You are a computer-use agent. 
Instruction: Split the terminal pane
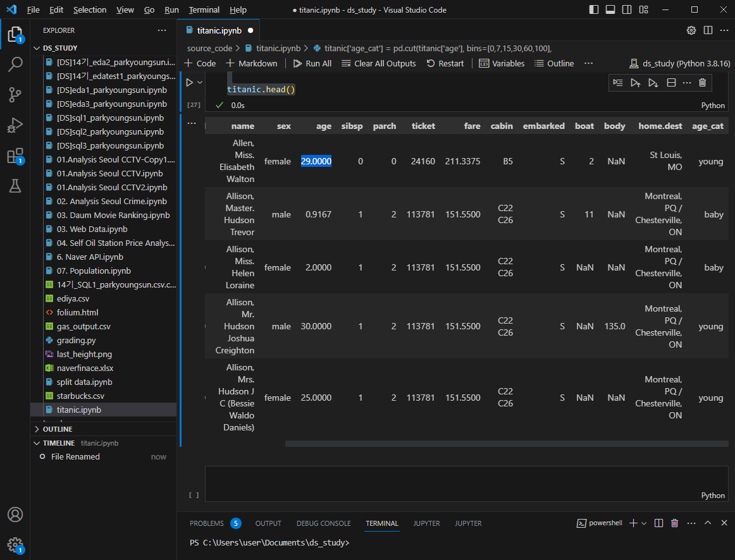click(x=658, y=523)
